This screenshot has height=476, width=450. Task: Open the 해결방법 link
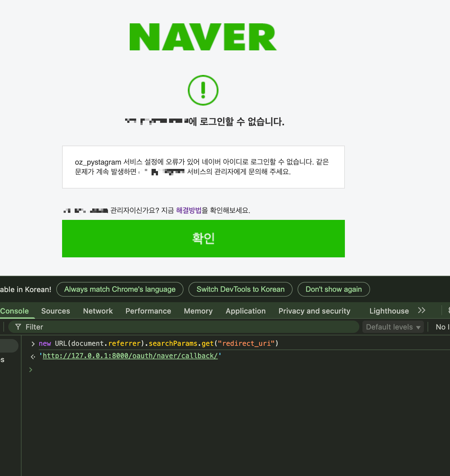188,210
